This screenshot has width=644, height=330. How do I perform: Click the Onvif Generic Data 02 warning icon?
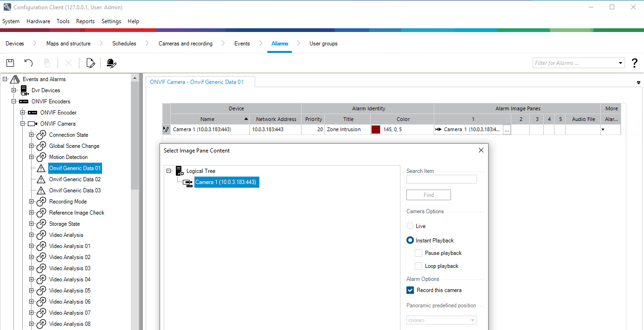point(41,179)
